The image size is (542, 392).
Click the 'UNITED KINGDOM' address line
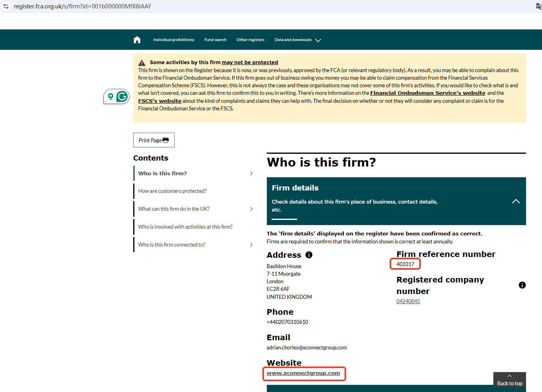pyautogui.click(x=290, y=297)
